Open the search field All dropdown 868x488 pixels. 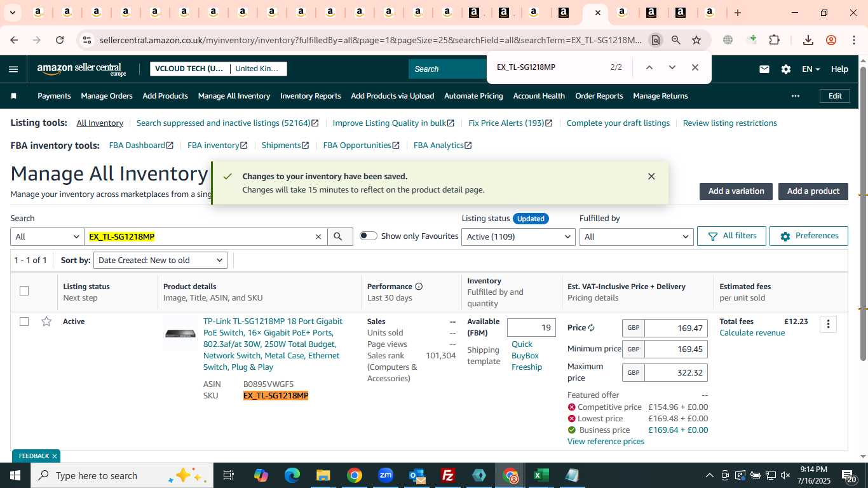[47, 237]
